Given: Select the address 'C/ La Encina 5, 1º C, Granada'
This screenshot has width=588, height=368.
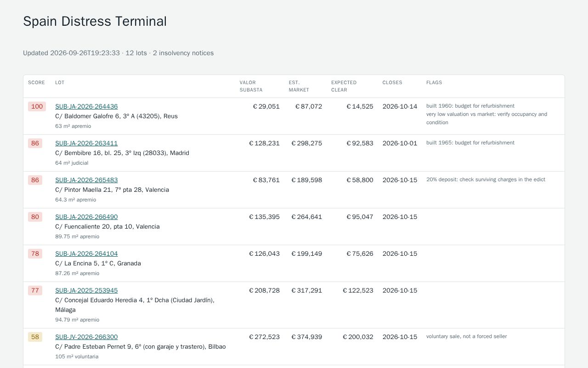Looking at the screenshot, I should (98, 264).
